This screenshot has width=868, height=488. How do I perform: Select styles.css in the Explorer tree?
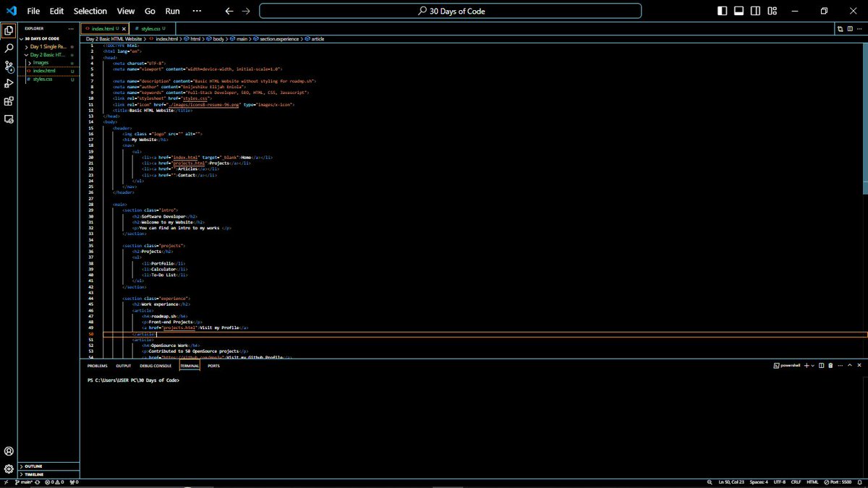point(49,79)
